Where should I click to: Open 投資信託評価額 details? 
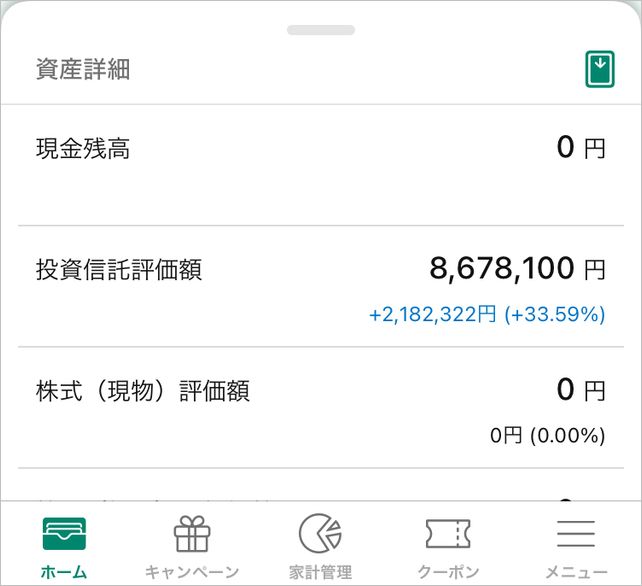(119, 270)
